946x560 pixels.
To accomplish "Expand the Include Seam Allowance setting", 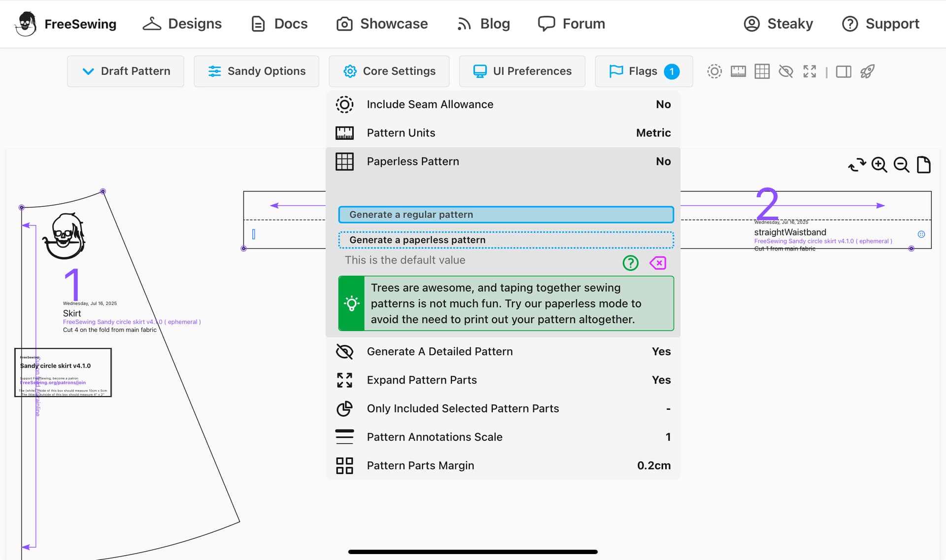I will point(503,104).
